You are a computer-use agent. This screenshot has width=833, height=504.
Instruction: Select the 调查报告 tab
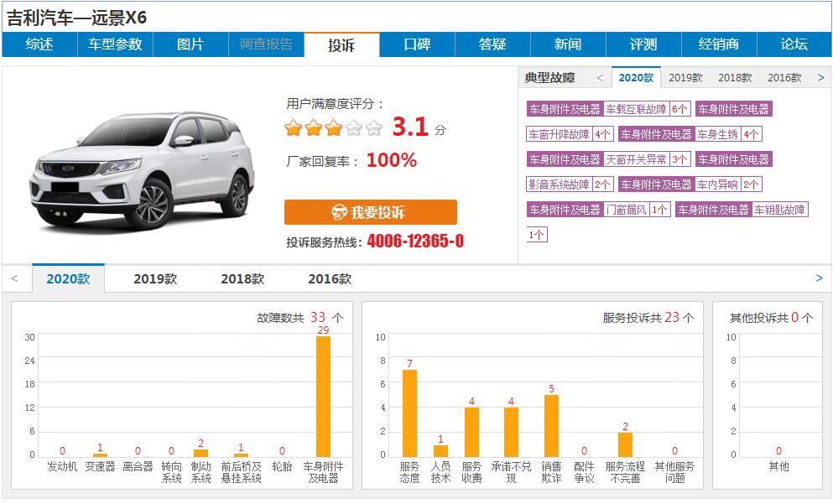tap(266, 44)
